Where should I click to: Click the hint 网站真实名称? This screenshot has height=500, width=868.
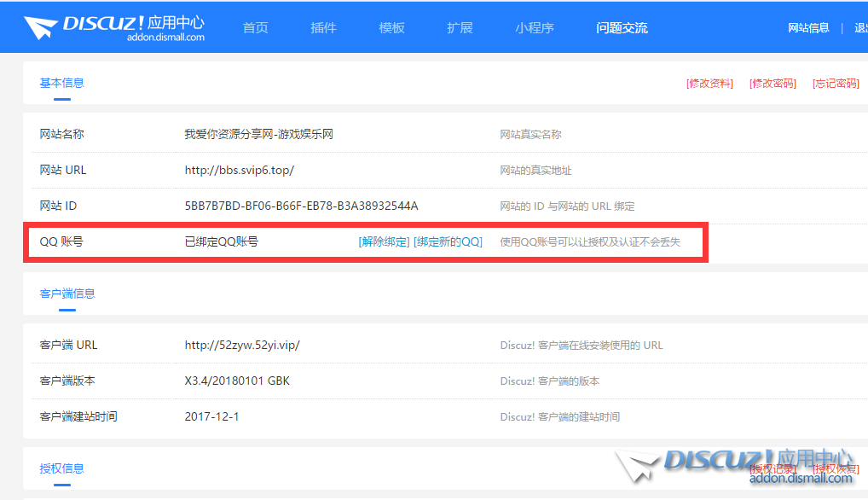[x=530, y=135]
